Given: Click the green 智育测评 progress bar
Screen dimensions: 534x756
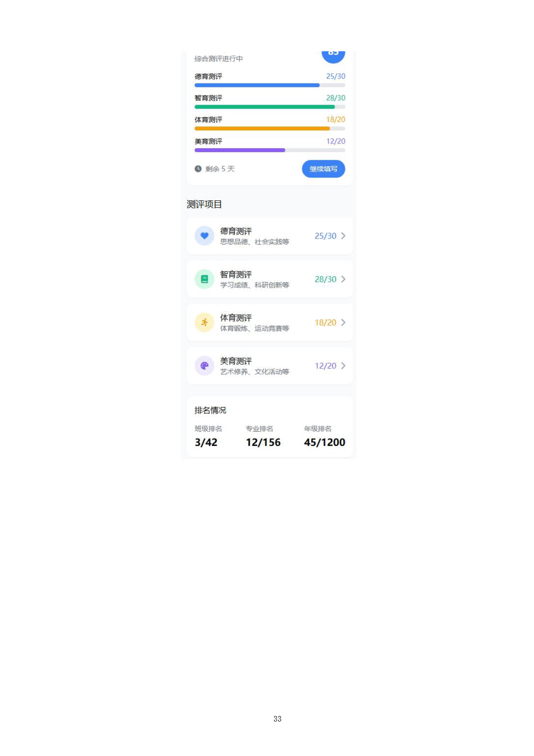Looking at the screenshot, I should point(270,107).
